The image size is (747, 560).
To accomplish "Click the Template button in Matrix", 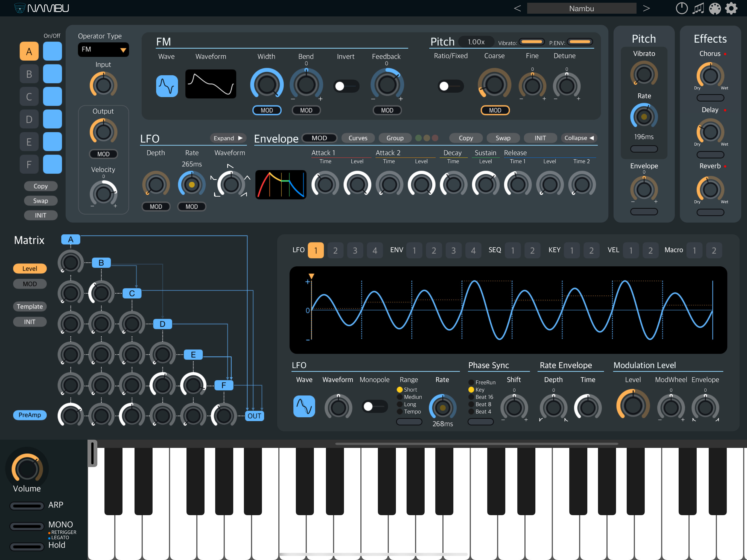I will pyautogui.click(x=30, y=306).
